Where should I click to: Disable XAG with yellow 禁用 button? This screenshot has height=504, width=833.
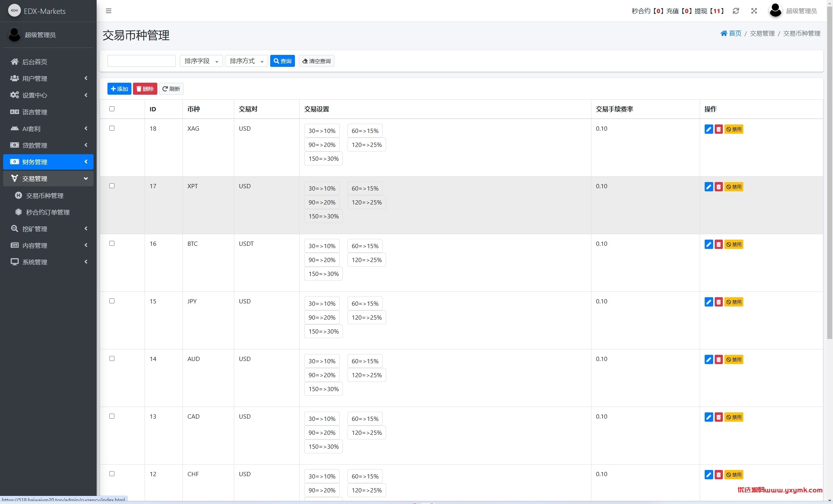coord(734,129)
